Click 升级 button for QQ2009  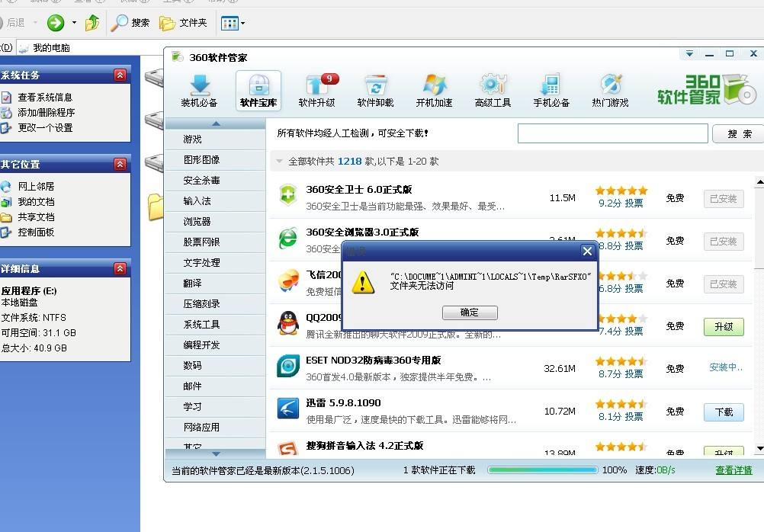click(x=724, y=327)
